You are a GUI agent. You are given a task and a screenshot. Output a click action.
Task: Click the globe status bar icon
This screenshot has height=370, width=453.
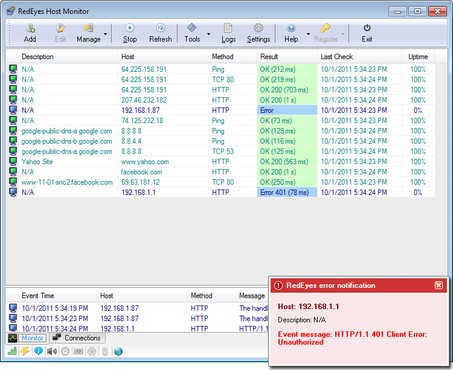point(118,351)
